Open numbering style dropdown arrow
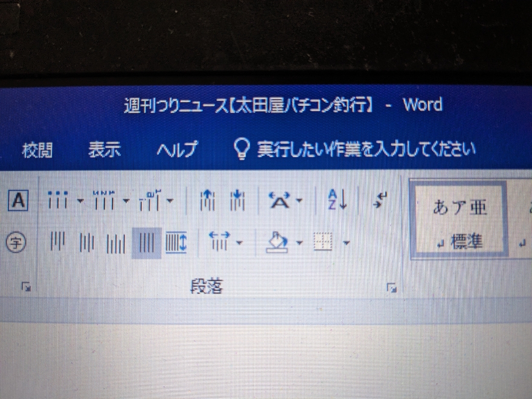 (126, 201)
